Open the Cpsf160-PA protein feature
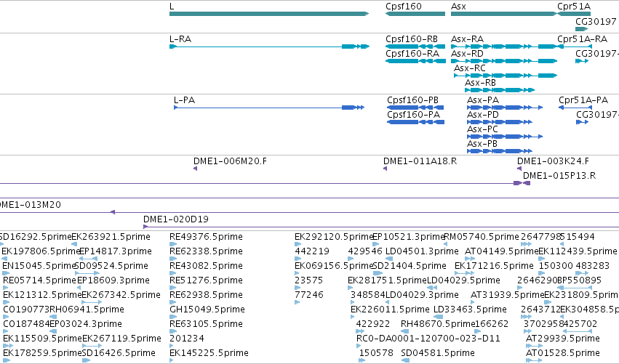Viewport: 619px width, 364px height. click(x=415, y=122)
